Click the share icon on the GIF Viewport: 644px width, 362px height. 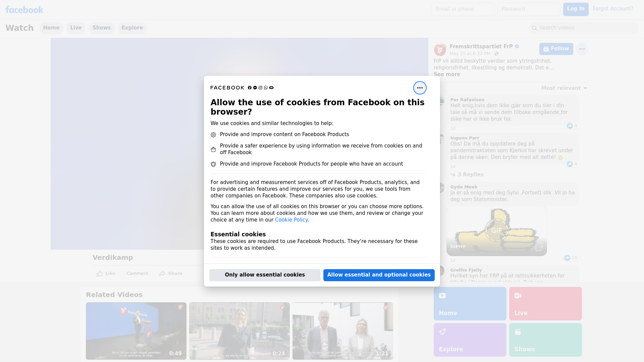(539, 247)
